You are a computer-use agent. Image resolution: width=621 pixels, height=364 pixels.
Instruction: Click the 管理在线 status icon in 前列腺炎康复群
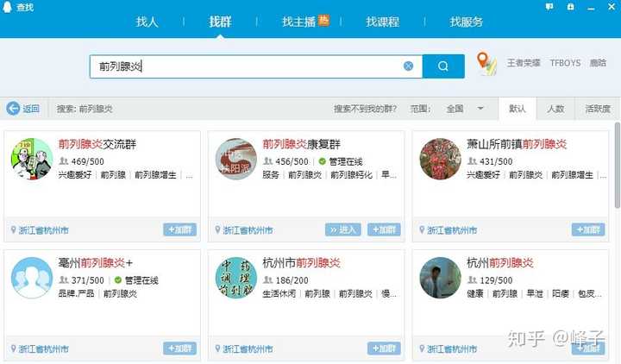322,161
